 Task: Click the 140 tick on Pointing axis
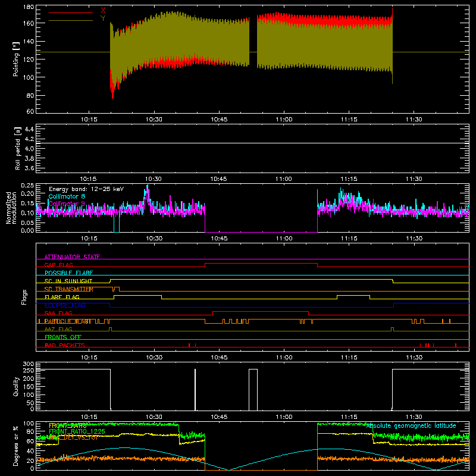coord(29,42)
